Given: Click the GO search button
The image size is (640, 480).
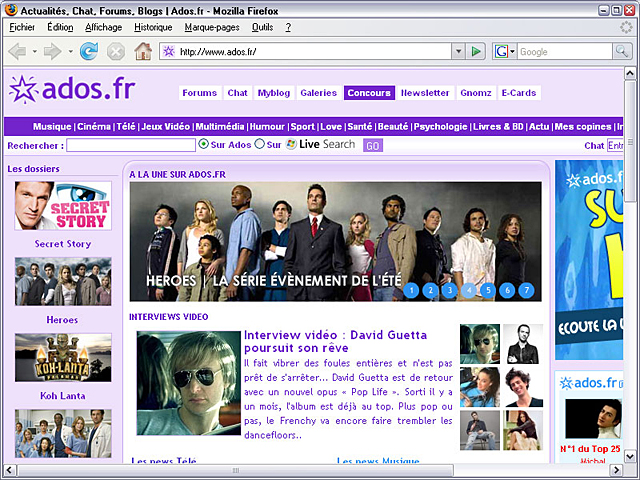Looking at the screenshot, I should tap(373, 146).
